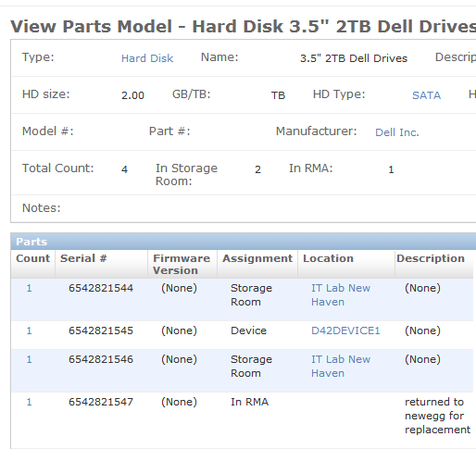Image resolution: width=476 pixels, height=449 pixels.
Task: Click the Parts section header bar
Action: [244, 242]
